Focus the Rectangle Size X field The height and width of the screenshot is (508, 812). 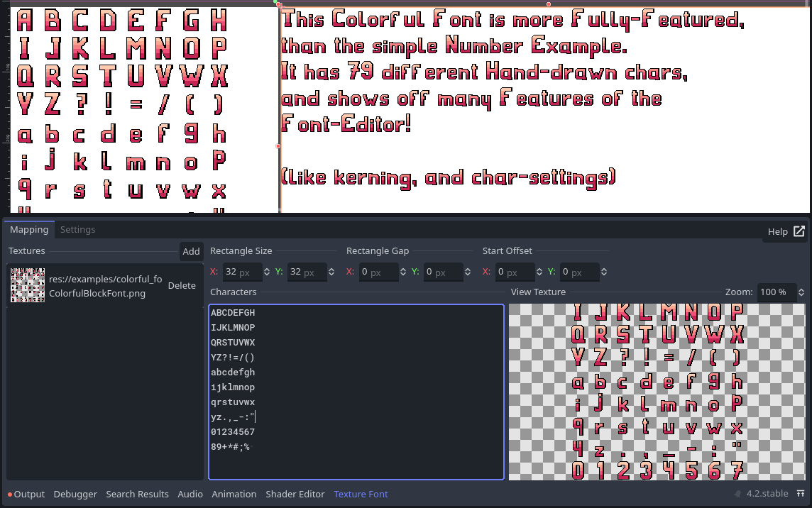pyautogui.click(x=242, y=272)
